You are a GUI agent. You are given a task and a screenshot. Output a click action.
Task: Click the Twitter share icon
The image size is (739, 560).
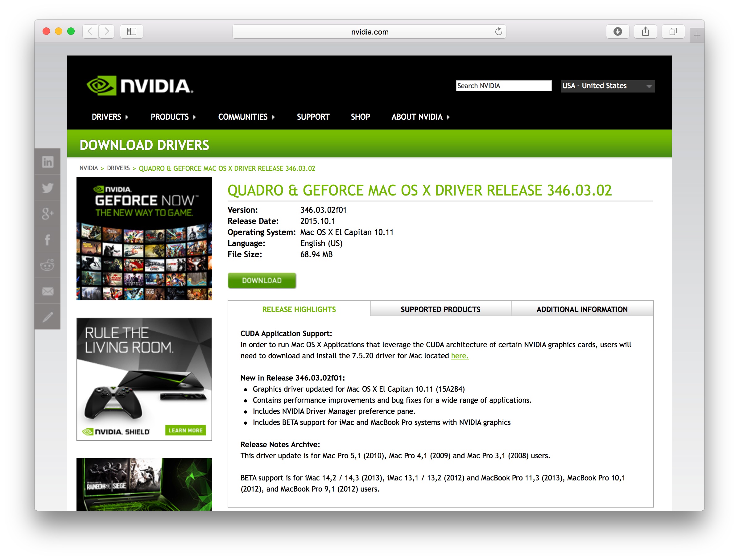[47, 188]
